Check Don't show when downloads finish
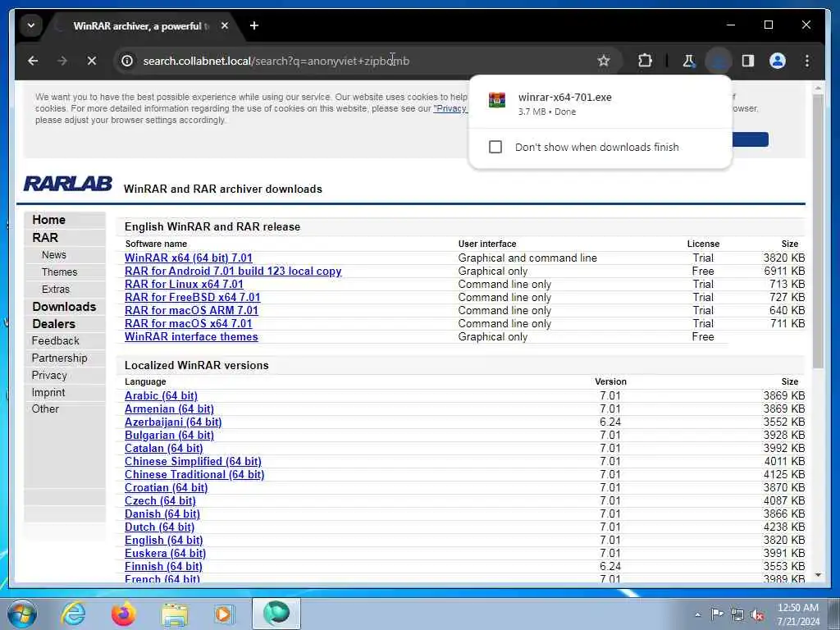Screen dimensions: 840x630 point(495,147)
